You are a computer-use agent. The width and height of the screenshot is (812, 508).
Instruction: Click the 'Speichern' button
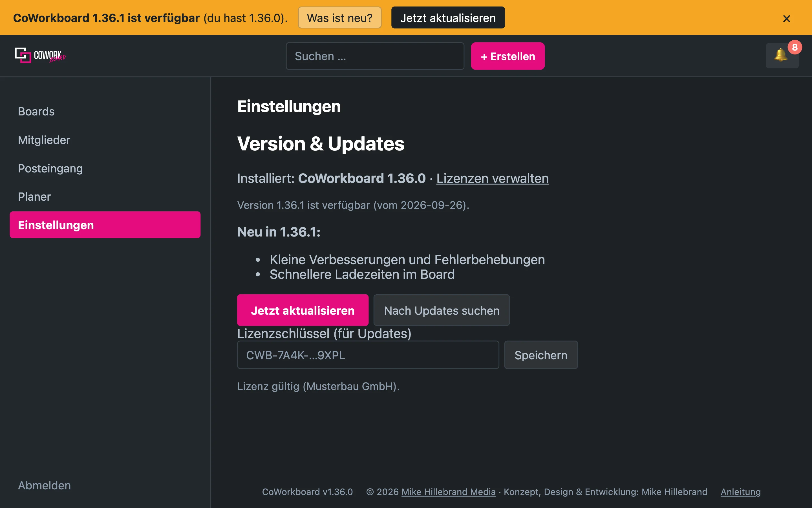pyautogui.click(x=541, y=355)
